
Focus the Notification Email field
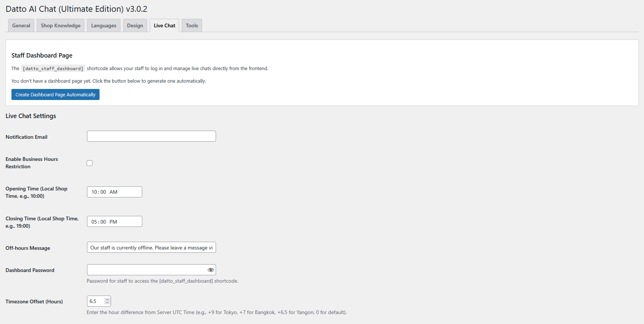point(151,136)
